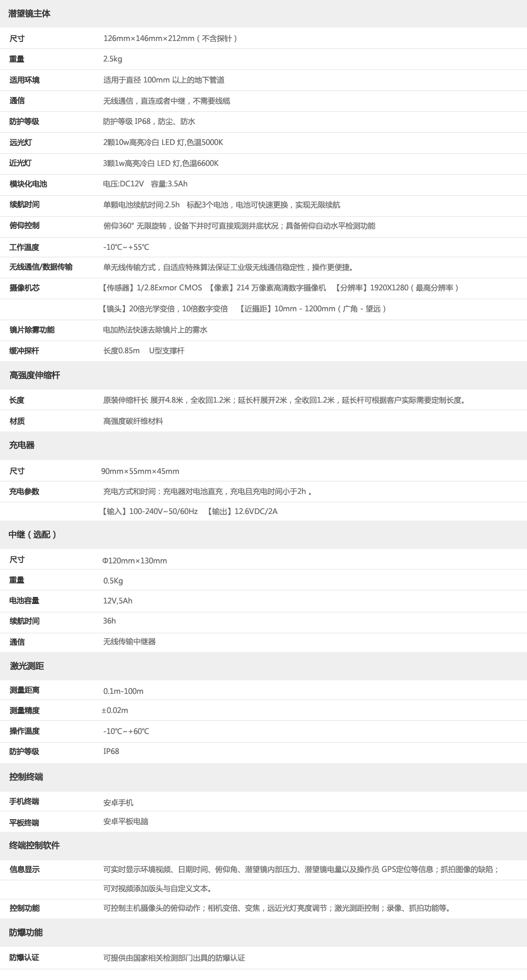Click the line starting 【镜头】20倍光学变倍

pyautogui.click(x=243, y=309)
